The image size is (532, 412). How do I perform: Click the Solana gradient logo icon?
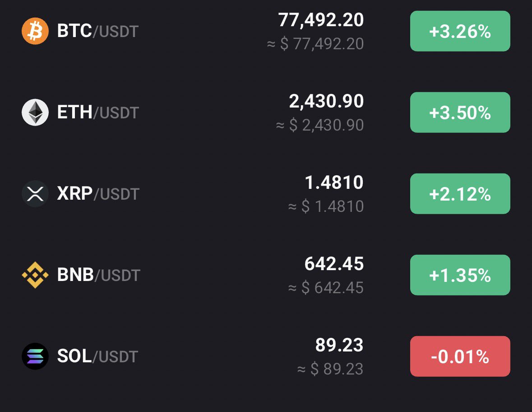click(35, 356)
